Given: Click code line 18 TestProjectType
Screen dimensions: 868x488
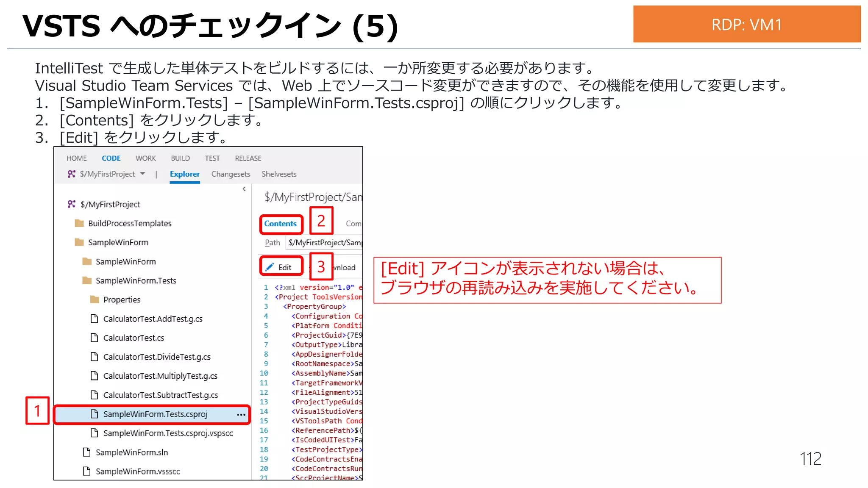Looking at the screenshot, I should tap(327, 449).
